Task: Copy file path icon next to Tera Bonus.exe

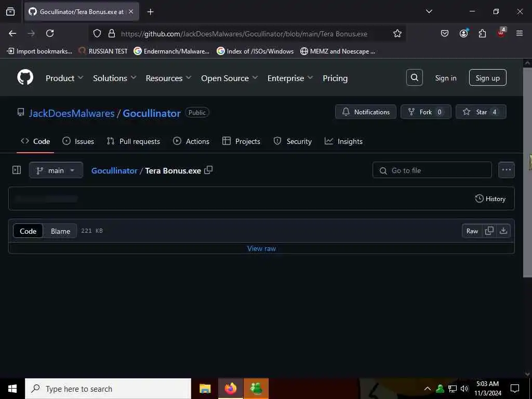Action: click(x=208, y=170)
